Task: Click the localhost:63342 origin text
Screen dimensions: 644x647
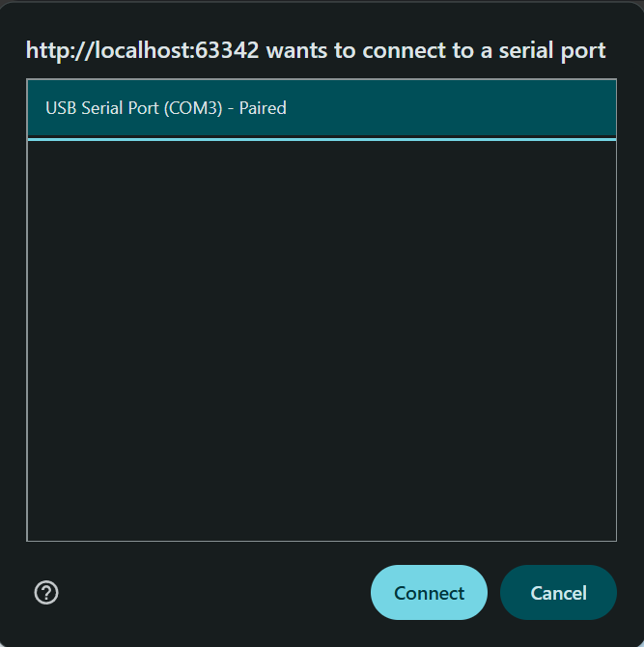Action: point(143,50)
